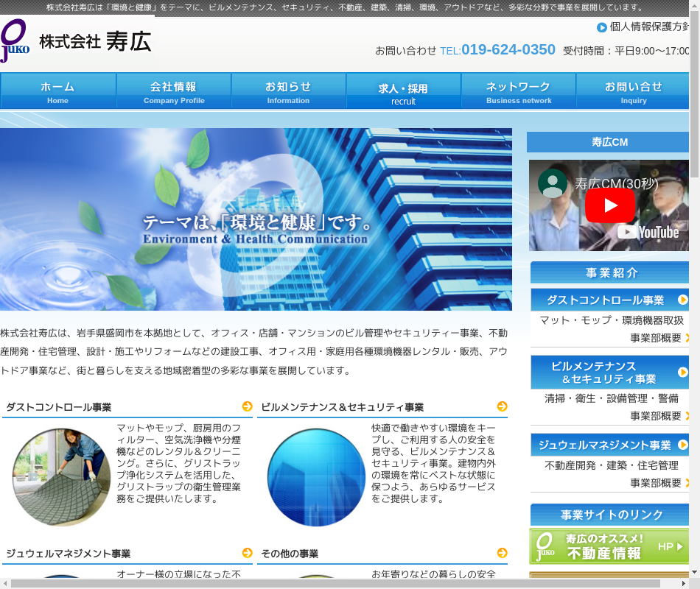Click the vertical scrollbar down arrow
The image size is (700, 589).
pos(694,572)
